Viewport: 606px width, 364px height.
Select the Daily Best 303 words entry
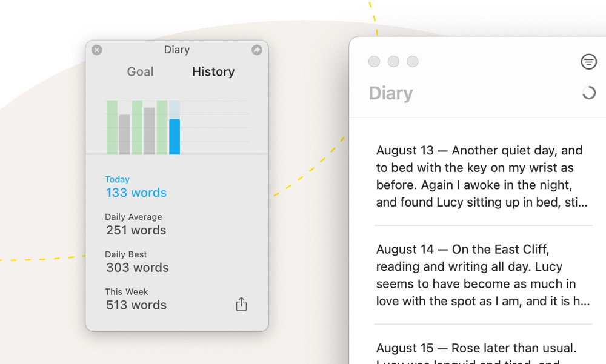click(x=137, y=262)
